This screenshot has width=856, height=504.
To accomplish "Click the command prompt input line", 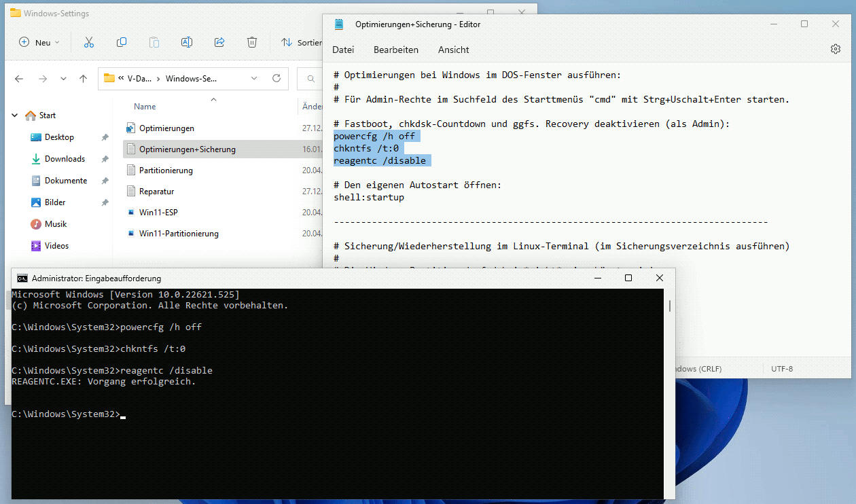I will coord(69,414).
